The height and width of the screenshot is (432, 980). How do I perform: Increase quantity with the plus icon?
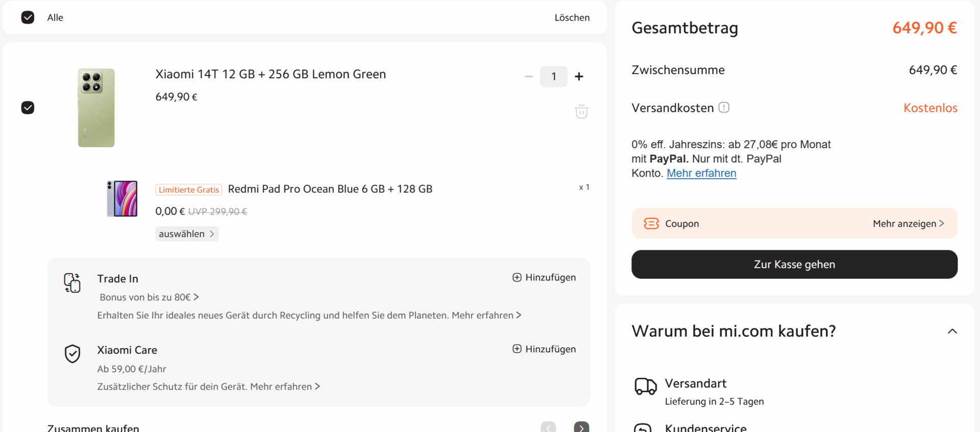pos(579,77)
